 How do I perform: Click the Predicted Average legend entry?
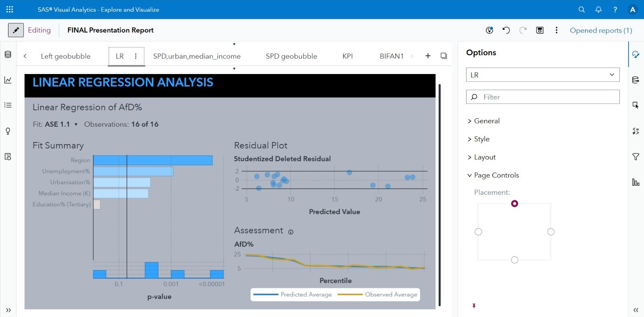click(x=293, y=294)
